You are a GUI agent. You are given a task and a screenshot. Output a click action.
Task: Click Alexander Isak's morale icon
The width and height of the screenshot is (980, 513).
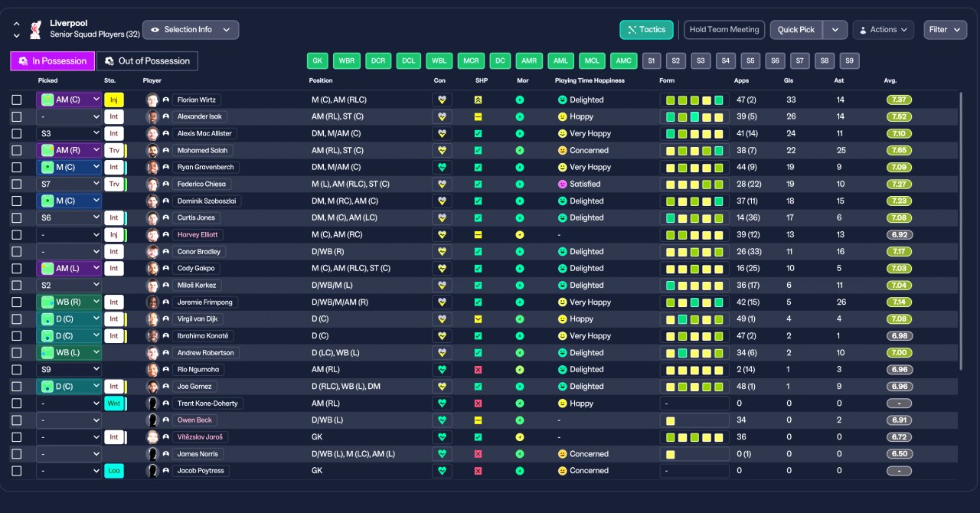click(520, 117)
